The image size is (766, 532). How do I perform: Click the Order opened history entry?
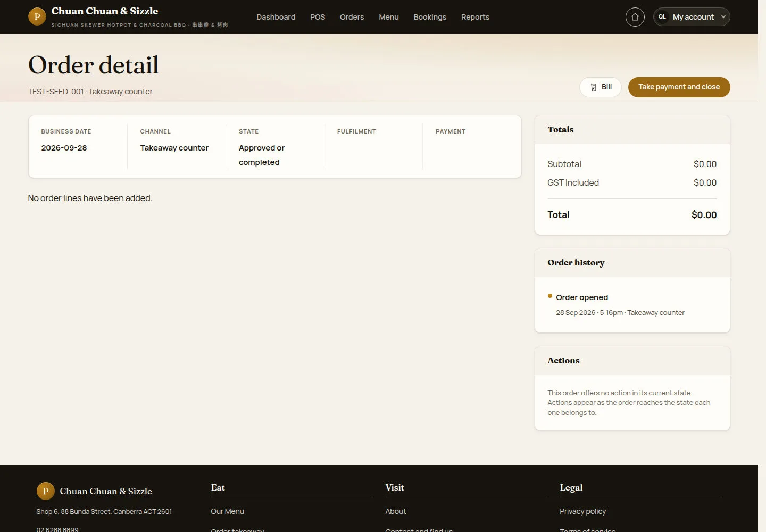[x=582, y=297]
